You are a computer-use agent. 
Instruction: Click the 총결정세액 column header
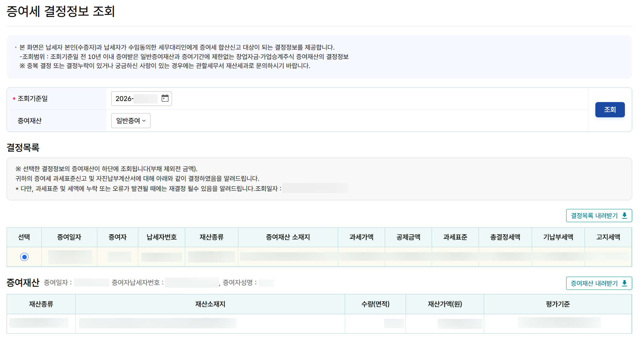pos(505,237)
